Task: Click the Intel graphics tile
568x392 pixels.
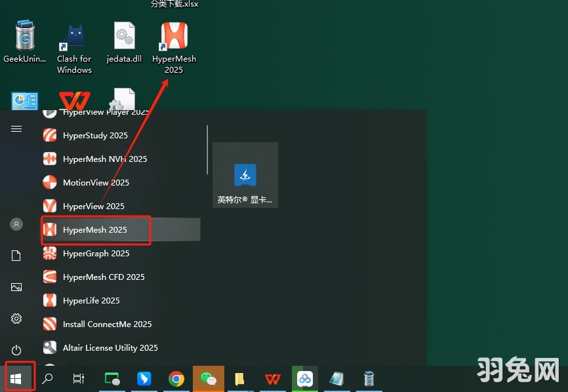Action: tap(245, 175)
